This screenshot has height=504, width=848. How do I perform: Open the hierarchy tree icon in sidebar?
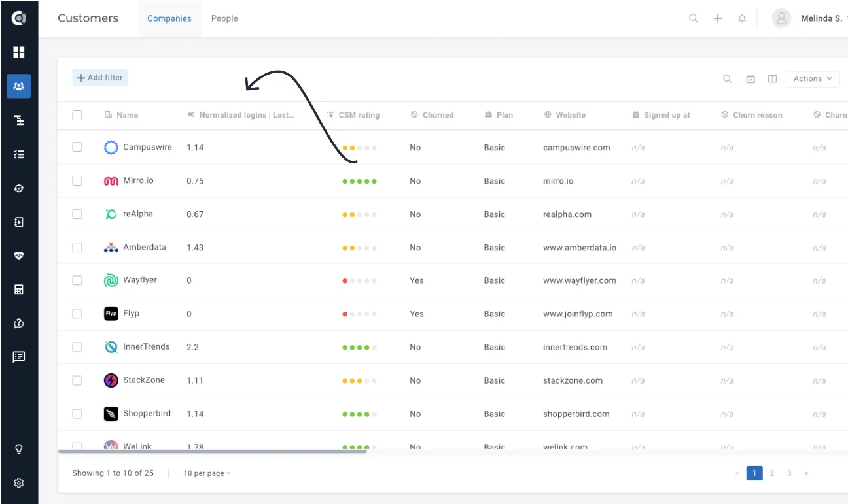[19, 120]
